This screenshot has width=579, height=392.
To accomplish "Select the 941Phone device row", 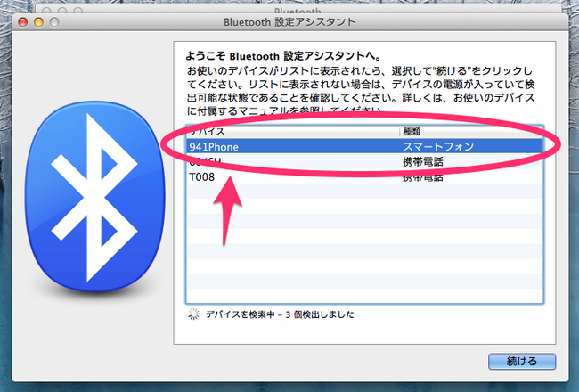I will (x=365, y=147).
